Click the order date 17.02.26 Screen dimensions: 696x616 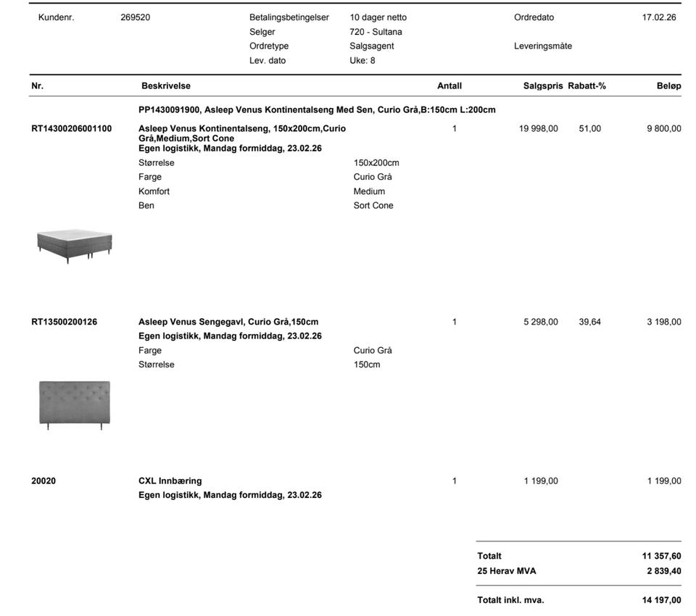pyautogui.click(x=659, y=17)
